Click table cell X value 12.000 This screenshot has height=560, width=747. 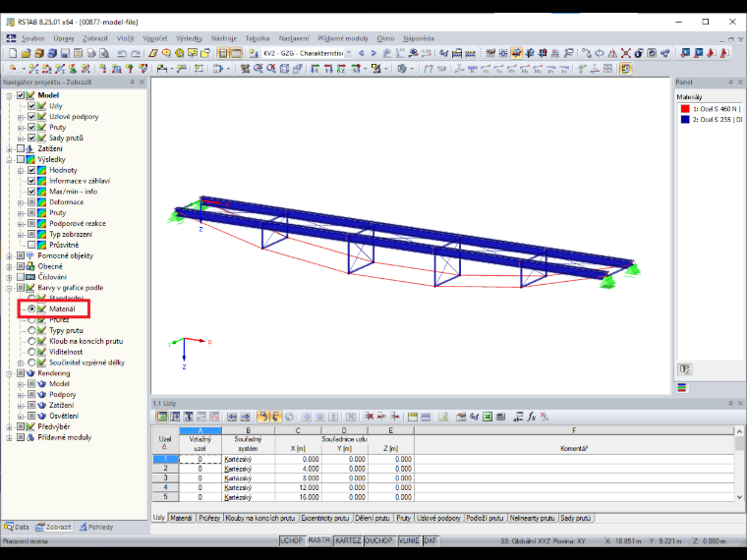tap(298, 487)
